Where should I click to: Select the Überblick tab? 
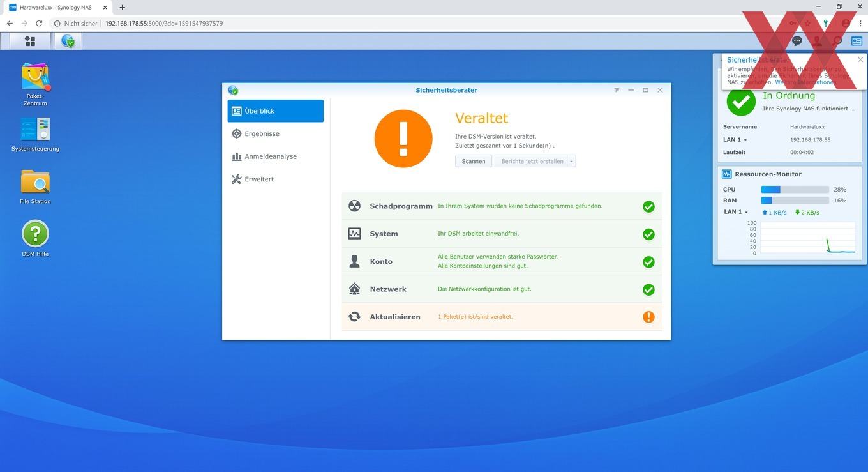[276, 110]
